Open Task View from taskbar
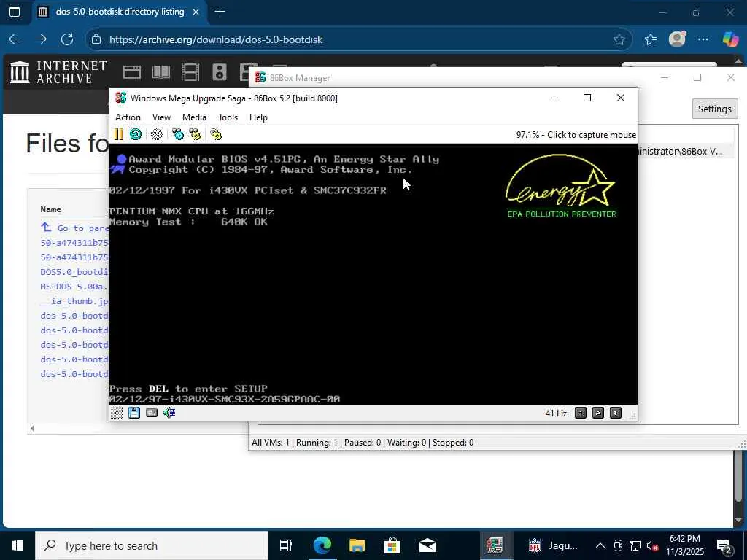 [286, 545]
